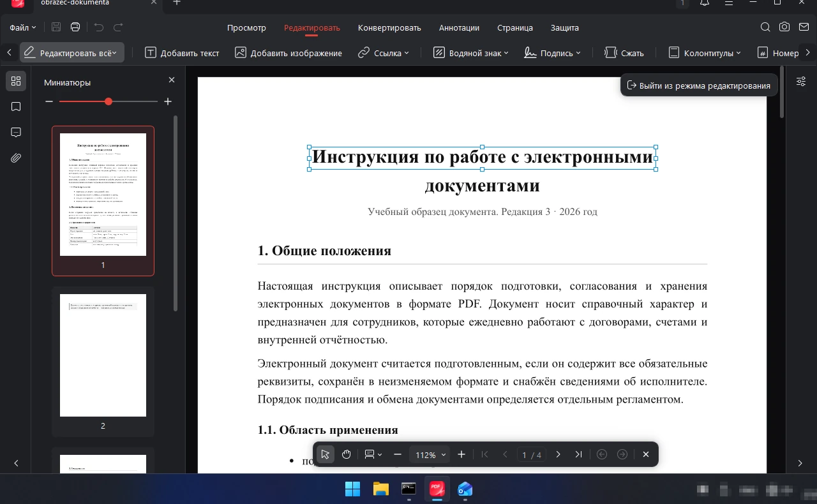The image size is (817, 504).
Task: Open the Thumbnails panel icon in sidebar
Action: click(16, 81)
